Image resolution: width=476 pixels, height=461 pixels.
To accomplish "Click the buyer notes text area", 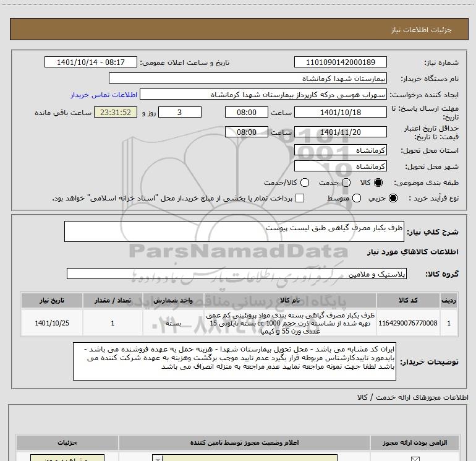I will (234, 361).
